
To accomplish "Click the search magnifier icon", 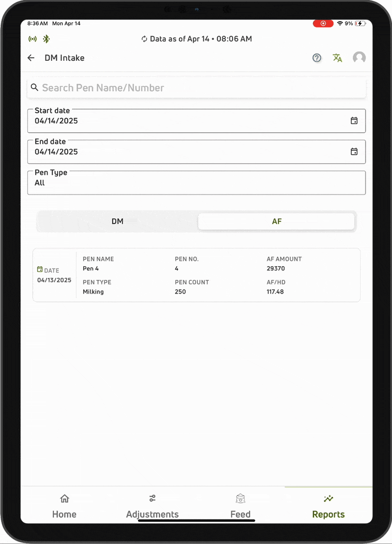I will click(x=34, y=87).
